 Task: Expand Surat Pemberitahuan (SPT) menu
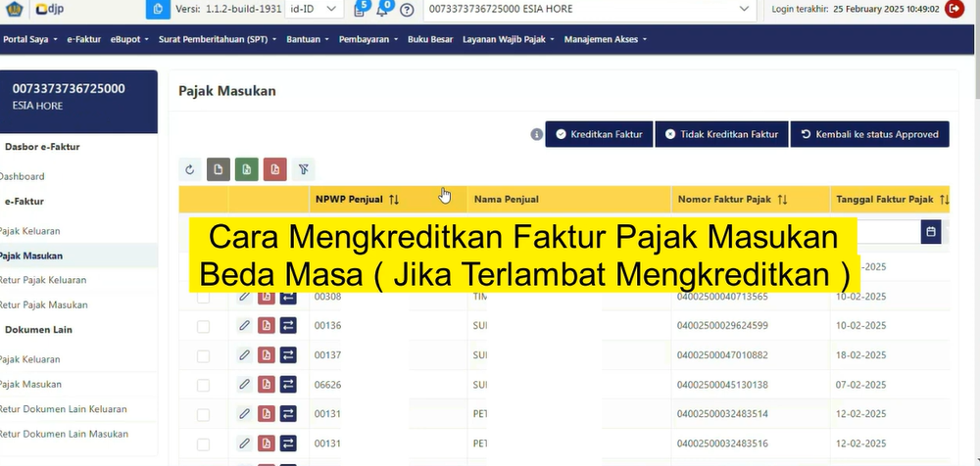[x=218, y=39]
